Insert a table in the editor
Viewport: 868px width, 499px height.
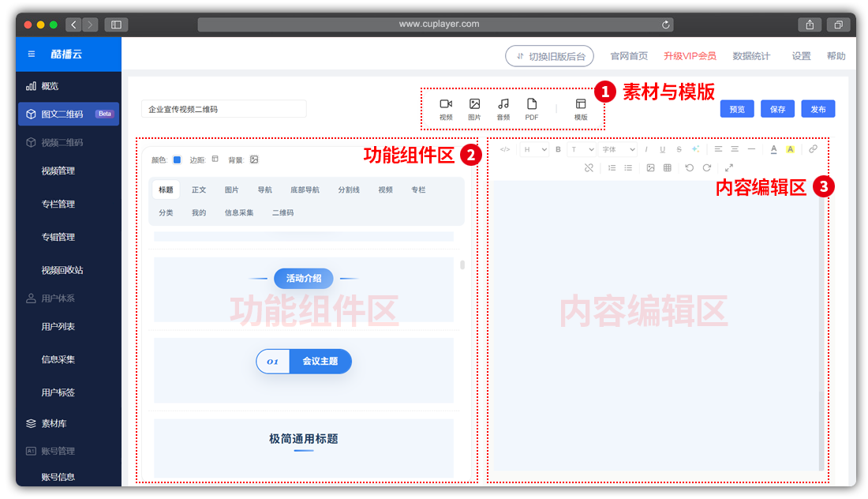click(668, 167)
